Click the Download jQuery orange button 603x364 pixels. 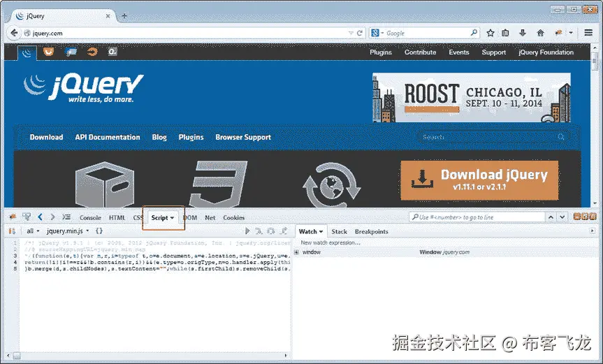coord(479,180)
